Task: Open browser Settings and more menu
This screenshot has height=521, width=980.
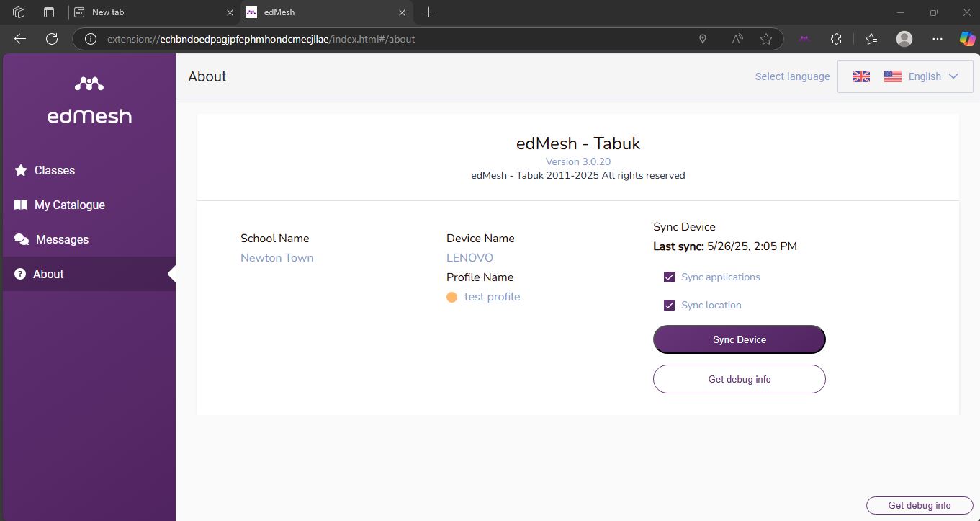Action: tap(937, 39)
